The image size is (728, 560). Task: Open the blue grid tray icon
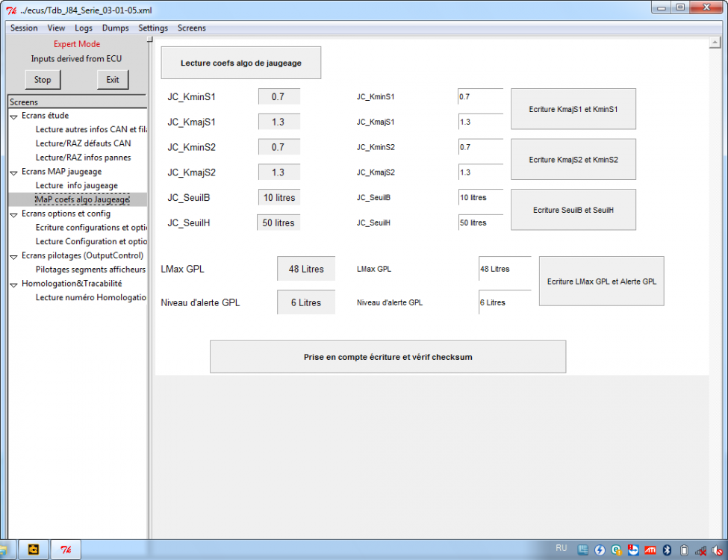[x=583, y=550]
